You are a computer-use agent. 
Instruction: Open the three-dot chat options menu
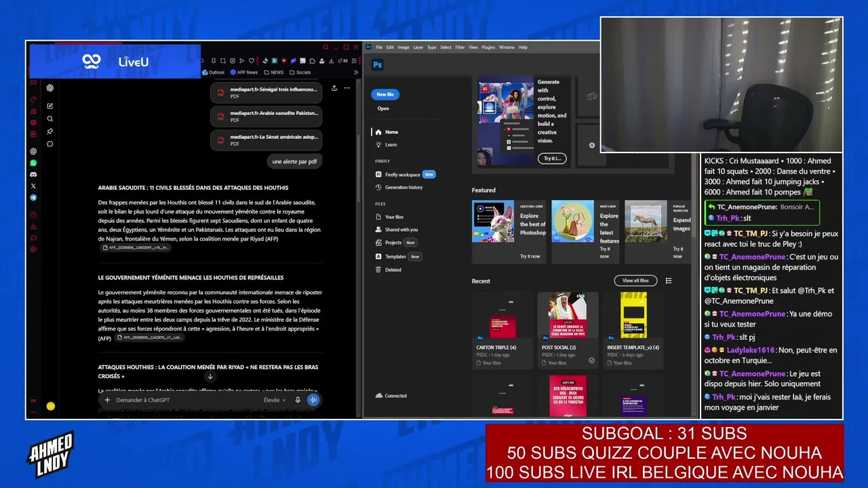(347, 88)
